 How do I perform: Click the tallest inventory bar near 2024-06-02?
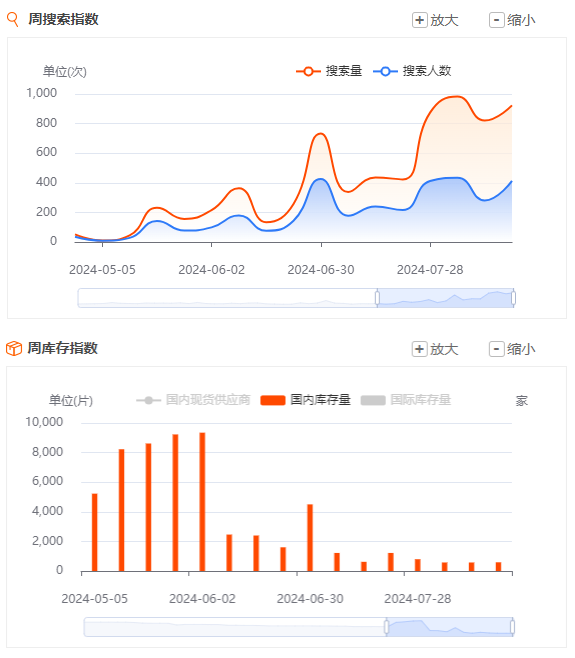[x=202, y=502]
